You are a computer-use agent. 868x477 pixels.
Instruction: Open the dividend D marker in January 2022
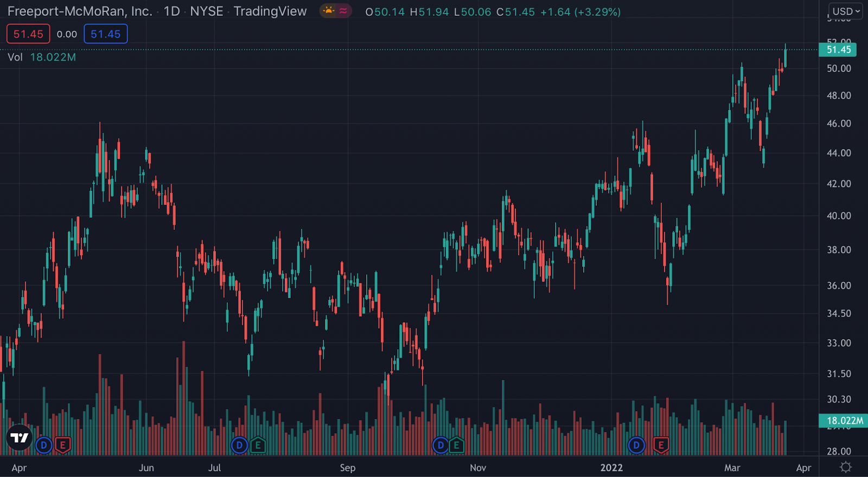[636, 446]
